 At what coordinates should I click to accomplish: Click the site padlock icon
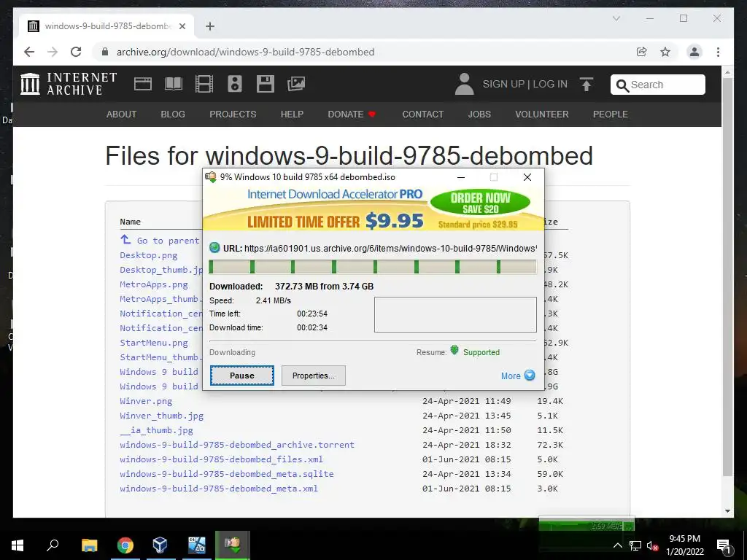pos(105,52)
